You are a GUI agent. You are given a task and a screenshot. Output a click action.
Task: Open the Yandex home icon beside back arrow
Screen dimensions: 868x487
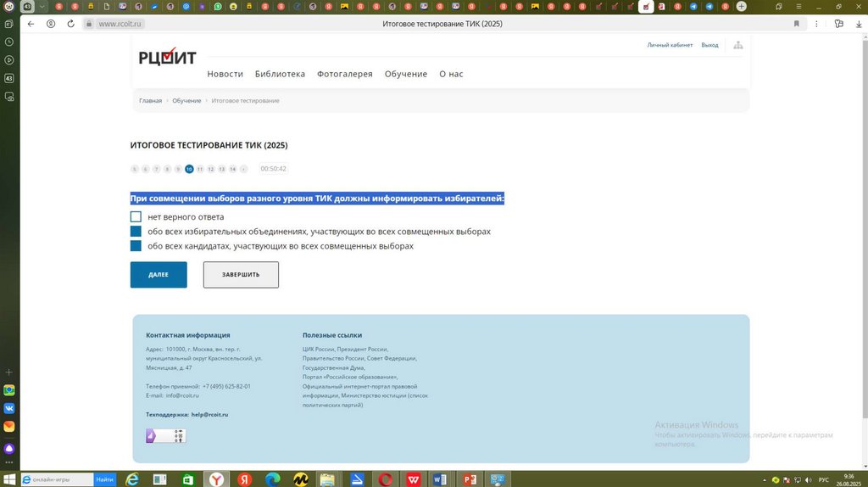pos(51,24)
